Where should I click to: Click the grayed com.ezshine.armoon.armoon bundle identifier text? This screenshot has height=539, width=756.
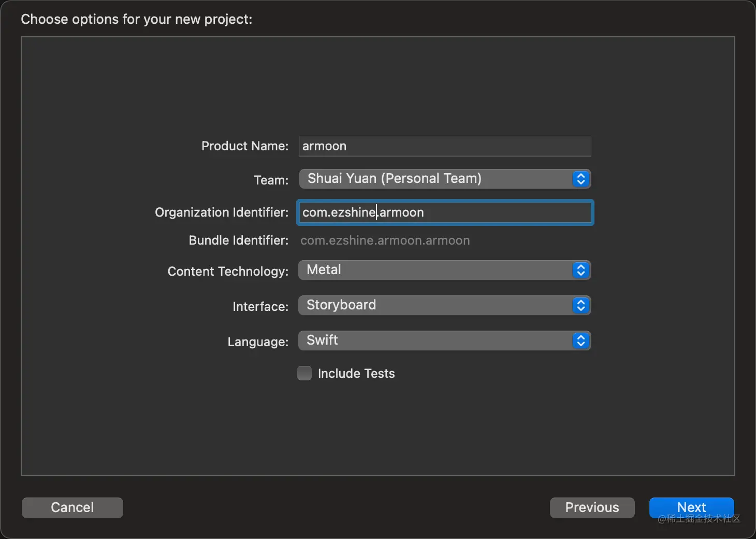(385, 240)
